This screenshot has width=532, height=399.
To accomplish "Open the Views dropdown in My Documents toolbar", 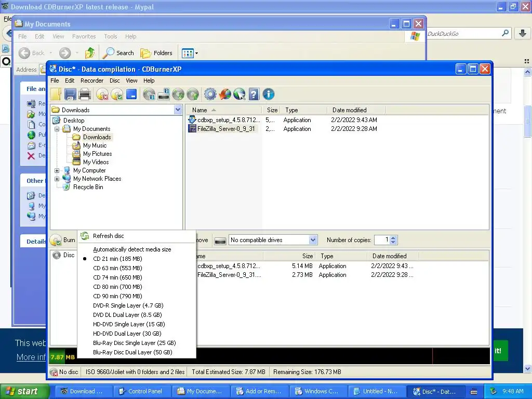I will (x=196, y=54).
